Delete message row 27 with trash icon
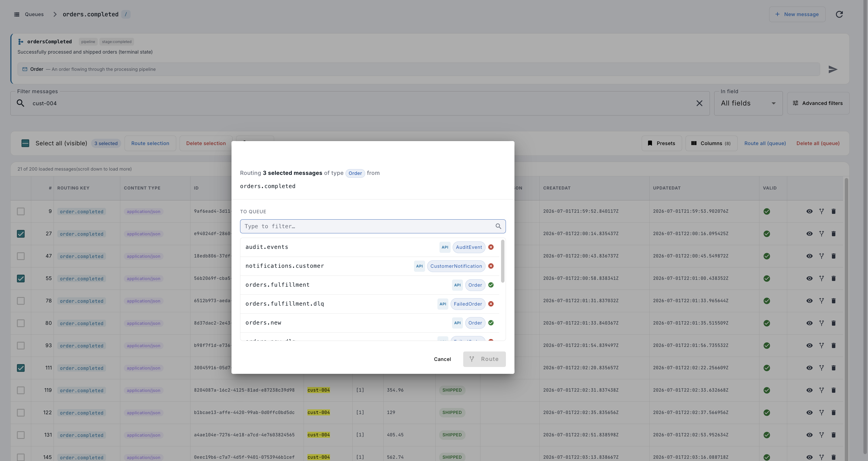This screenshot has width=868, height=461. (x=834, y=234)
